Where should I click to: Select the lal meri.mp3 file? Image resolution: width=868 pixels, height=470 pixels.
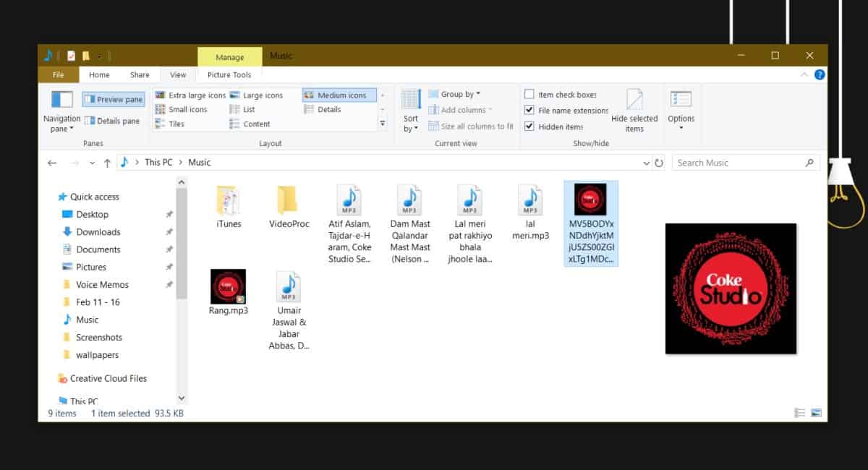coord(531,212)
